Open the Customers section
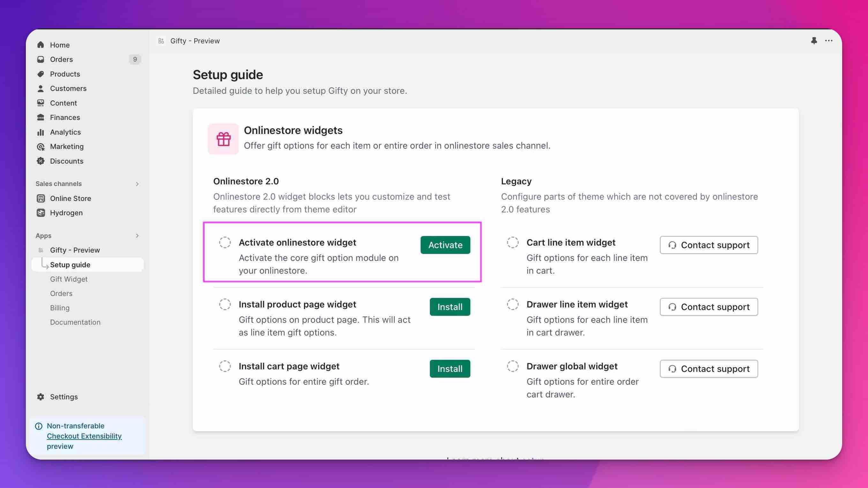The height and width of the screenshot is (488, 868). (x=88, y=89)
